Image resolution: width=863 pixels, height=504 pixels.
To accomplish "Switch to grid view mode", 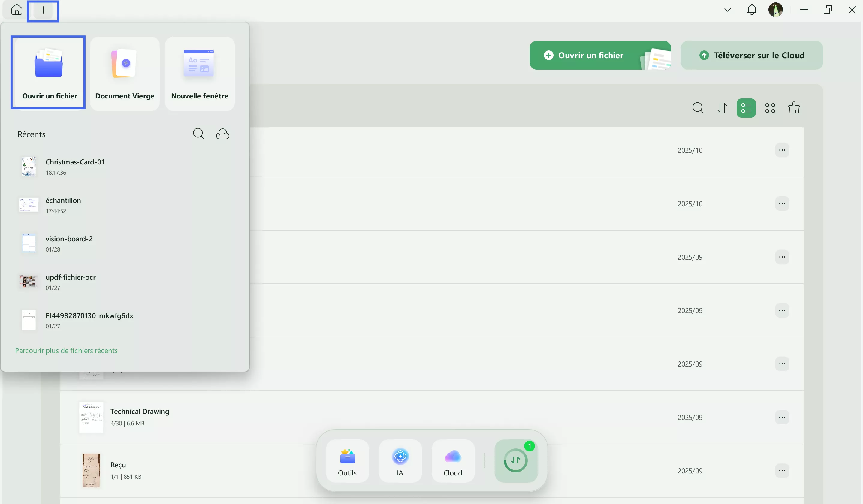I will click(x=770, y=108).
